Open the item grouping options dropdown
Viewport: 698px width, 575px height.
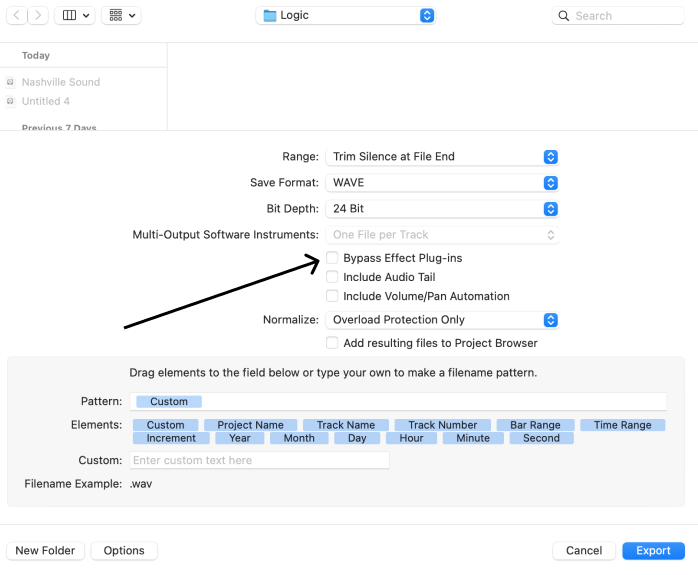pos(122,16)
